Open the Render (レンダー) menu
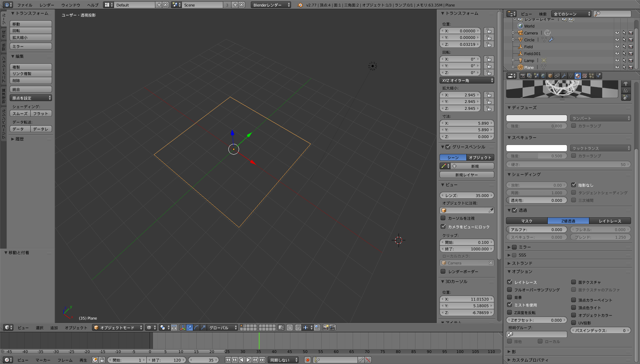This screenshot has width=640, height=364. coord(47,5)
